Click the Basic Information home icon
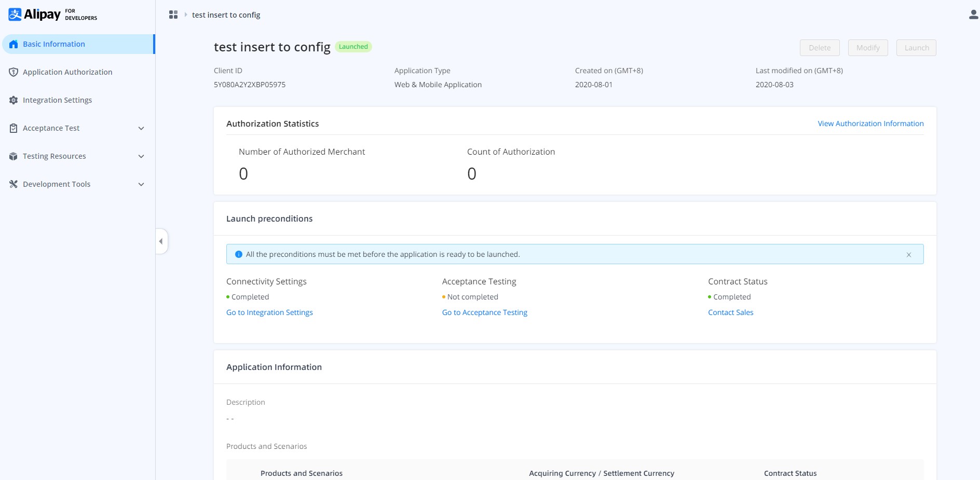Viewport: 980px width, 480px height. 13,44
